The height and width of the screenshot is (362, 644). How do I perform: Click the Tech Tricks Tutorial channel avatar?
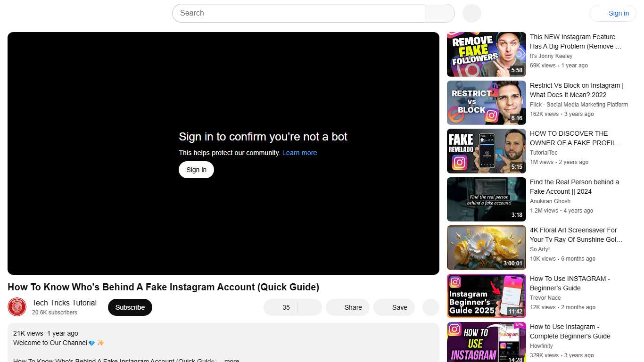click(17, 307)
